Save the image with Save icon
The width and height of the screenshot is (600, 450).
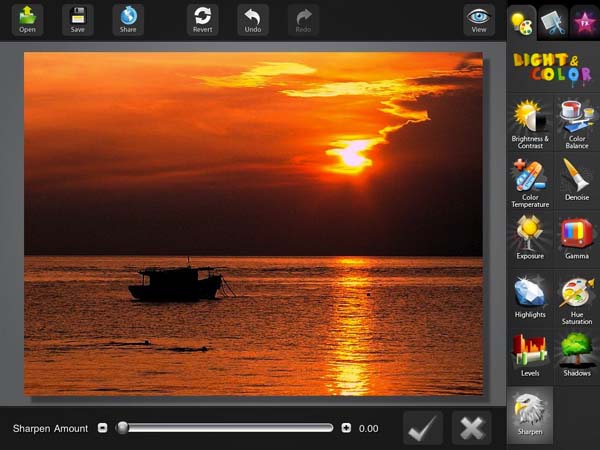[78, 20]
